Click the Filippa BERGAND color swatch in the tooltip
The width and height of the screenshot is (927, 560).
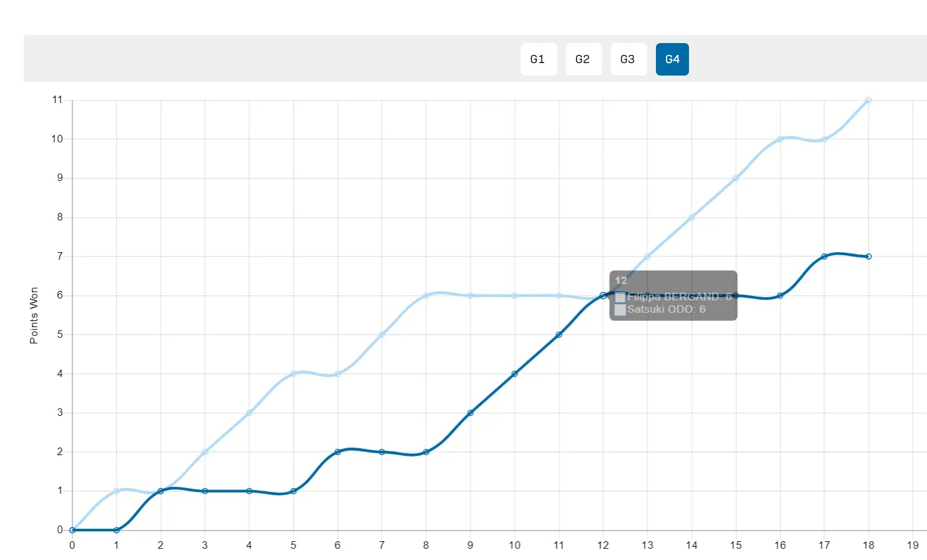(x=620, y=297)
